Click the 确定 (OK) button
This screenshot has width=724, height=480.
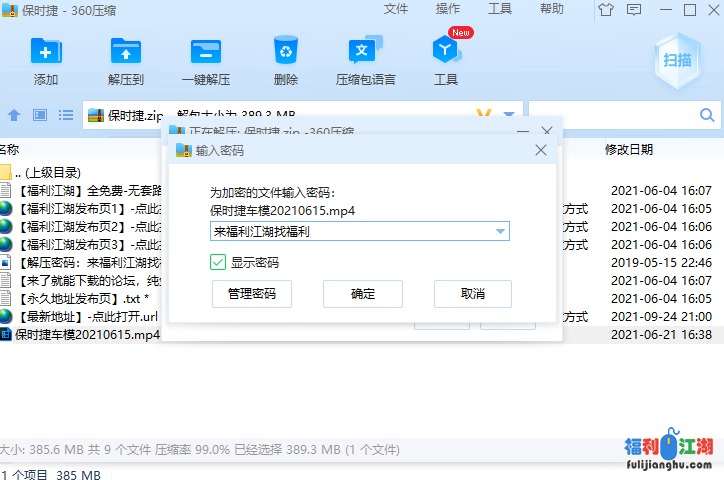coord(362,294)
